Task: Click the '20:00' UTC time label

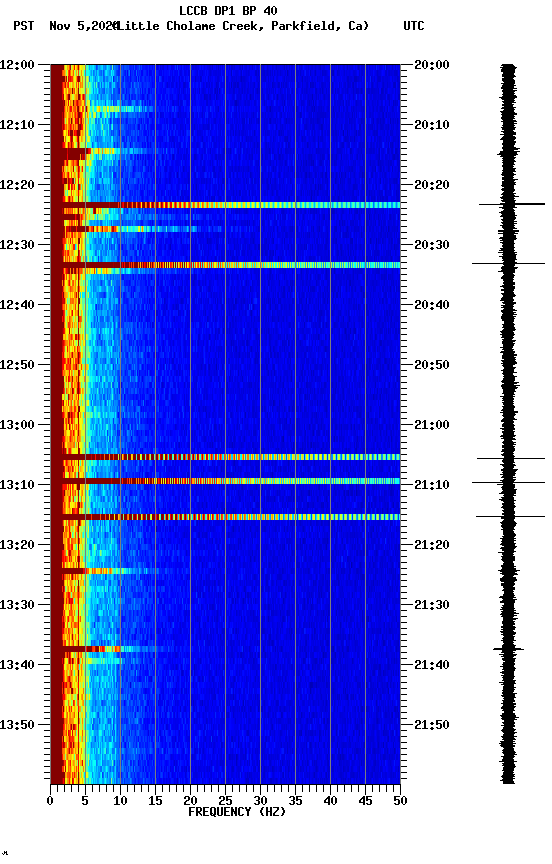Action: 432,65
